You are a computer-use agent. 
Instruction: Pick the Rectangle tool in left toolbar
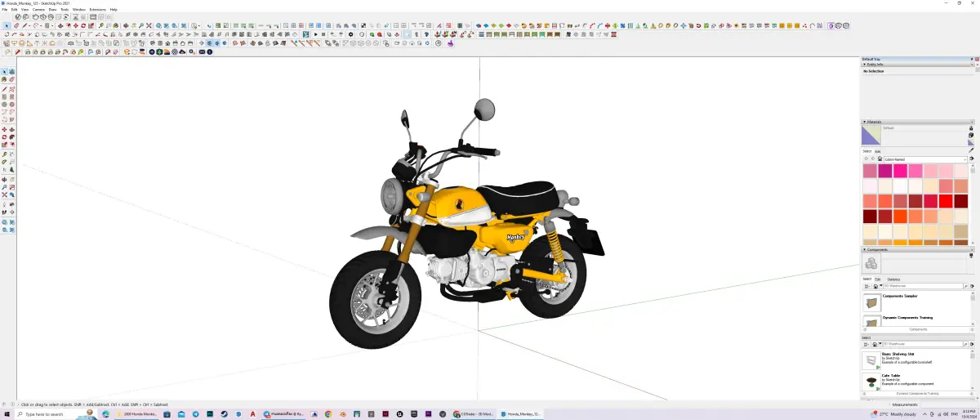[x=4, y=96]
